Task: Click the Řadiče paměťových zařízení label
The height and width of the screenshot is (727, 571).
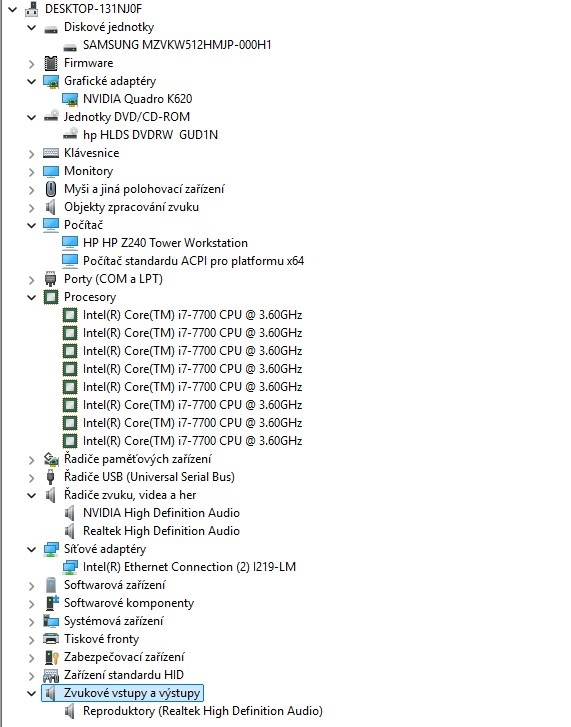Action: (138, 459)
